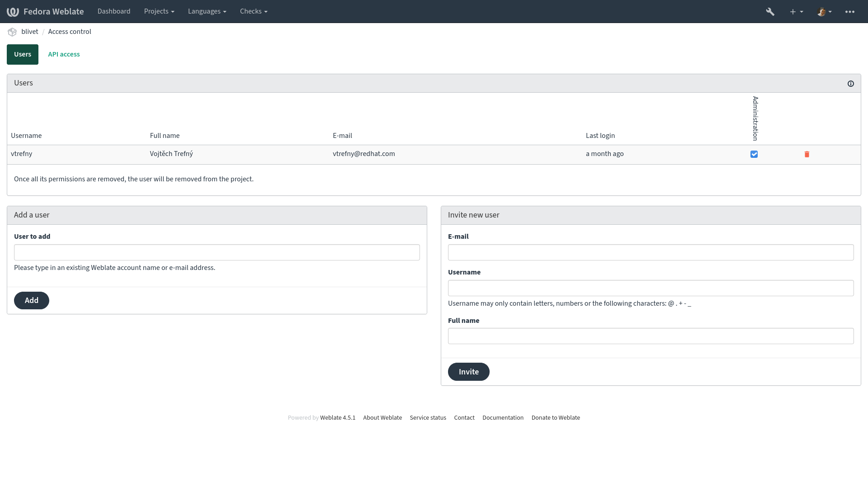The image size is (868, 497).
Task: Click the Access control breadcrumb
Action: [x=70, y=32]
